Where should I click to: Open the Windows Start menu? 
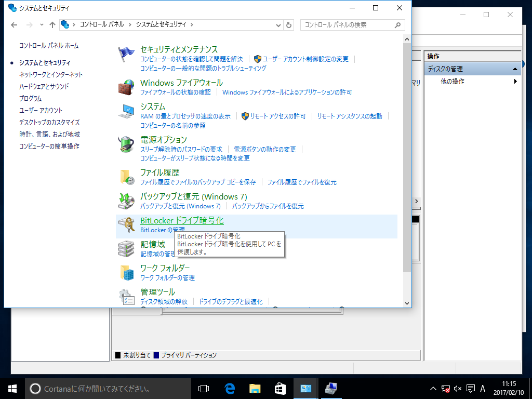point(12,389)
